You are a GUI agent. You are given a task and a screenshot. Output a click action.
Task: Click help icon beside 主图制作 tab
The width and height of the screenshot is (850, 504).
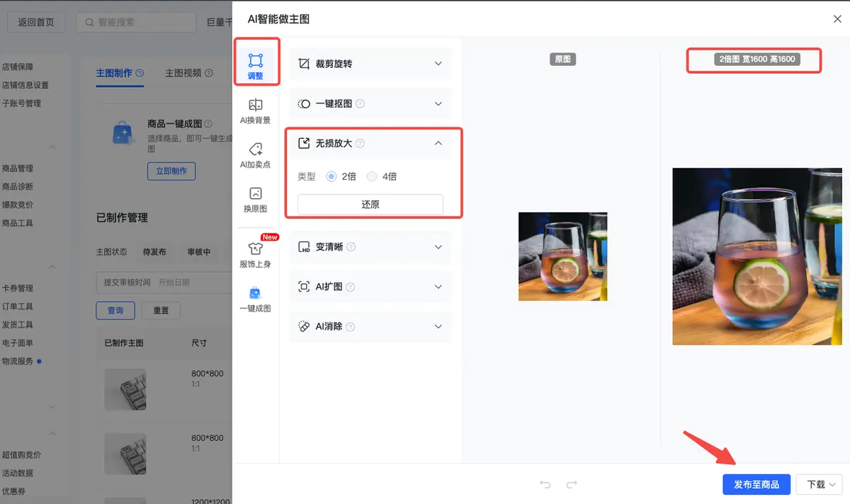tap(140, 73)
